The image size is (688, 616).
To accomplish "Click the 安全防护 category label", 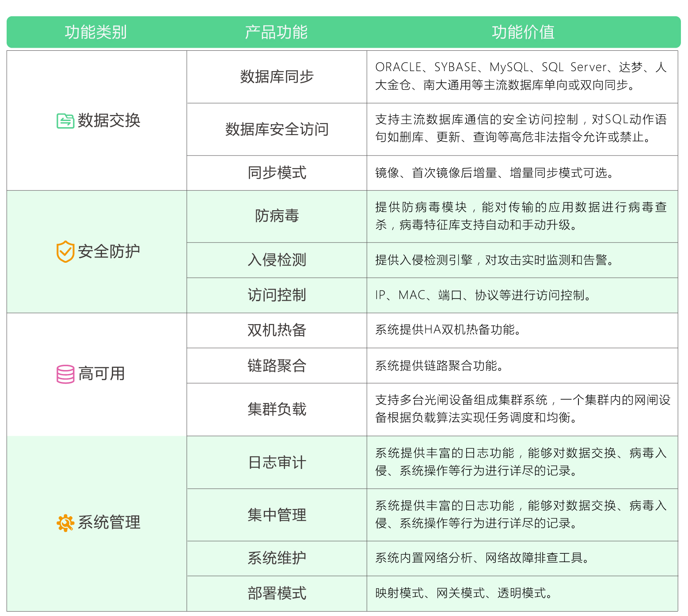I will (109, 252).
